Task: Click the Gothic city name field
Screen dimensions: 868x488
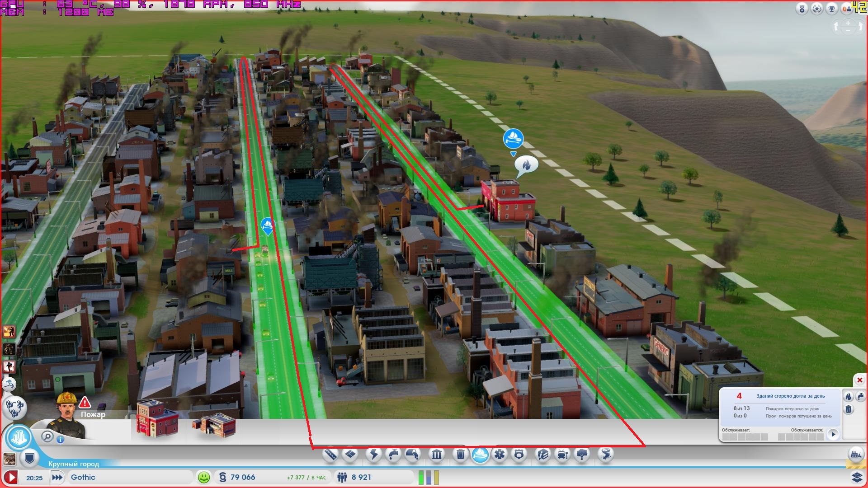Action: click(130, 477)
